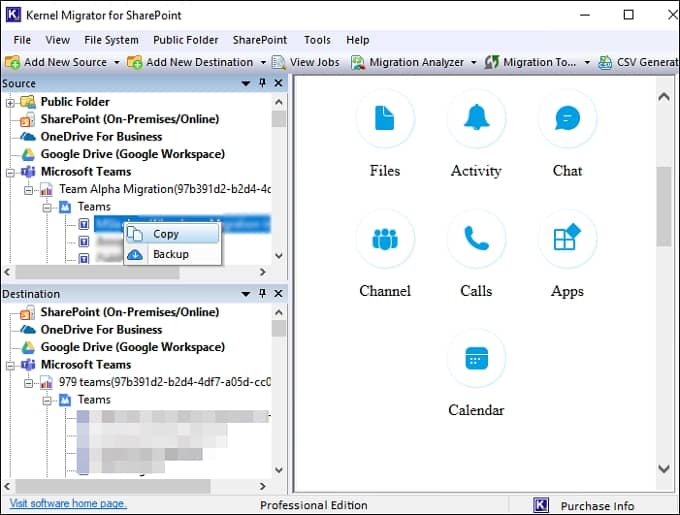Open the Chat bubble icon
This screenshot has width=680, height=515.
tap(567, 118)
